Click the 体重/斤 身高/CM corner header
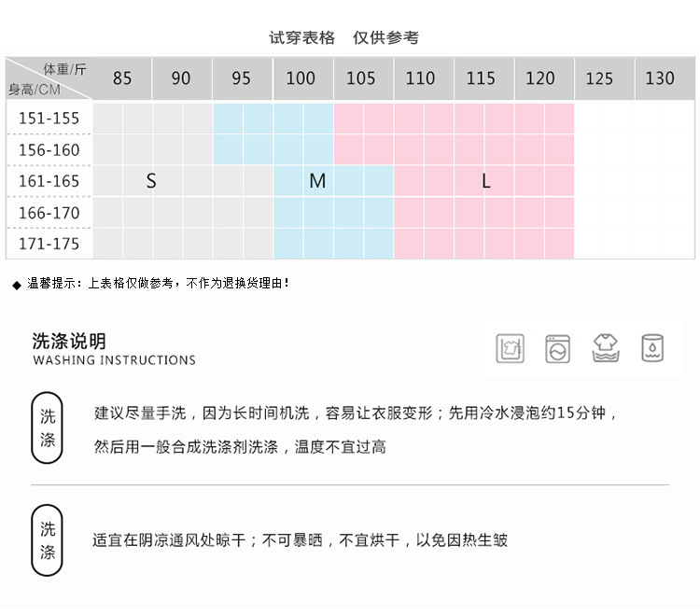Screen dimensions: 700x616 click(49, 79)
